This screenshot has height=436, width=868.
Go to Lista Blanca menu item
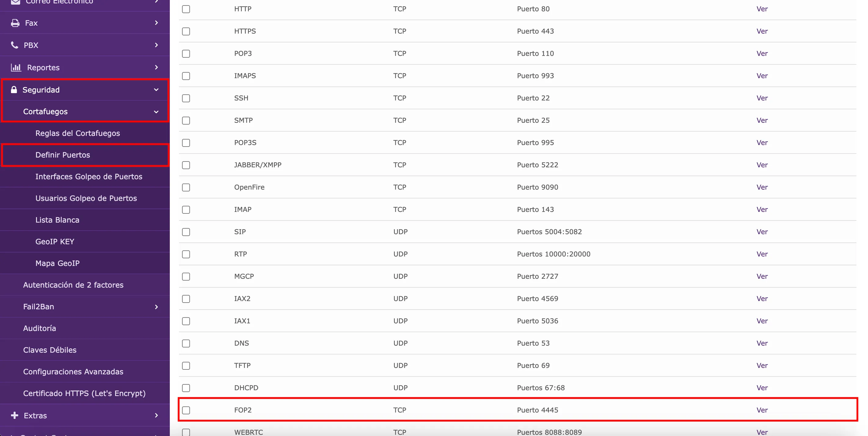point(57,220)
